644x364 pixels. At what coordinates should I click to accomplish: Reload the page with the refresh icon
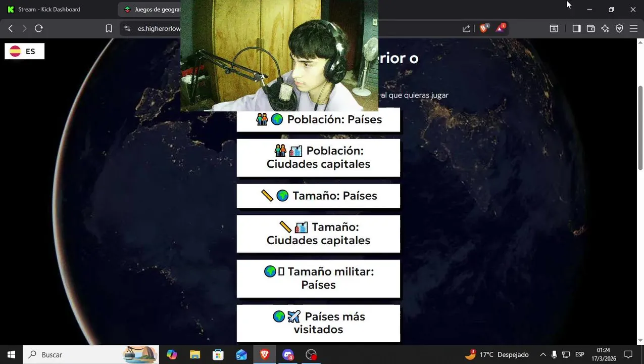pyautogui.click(x=38, y=29)
